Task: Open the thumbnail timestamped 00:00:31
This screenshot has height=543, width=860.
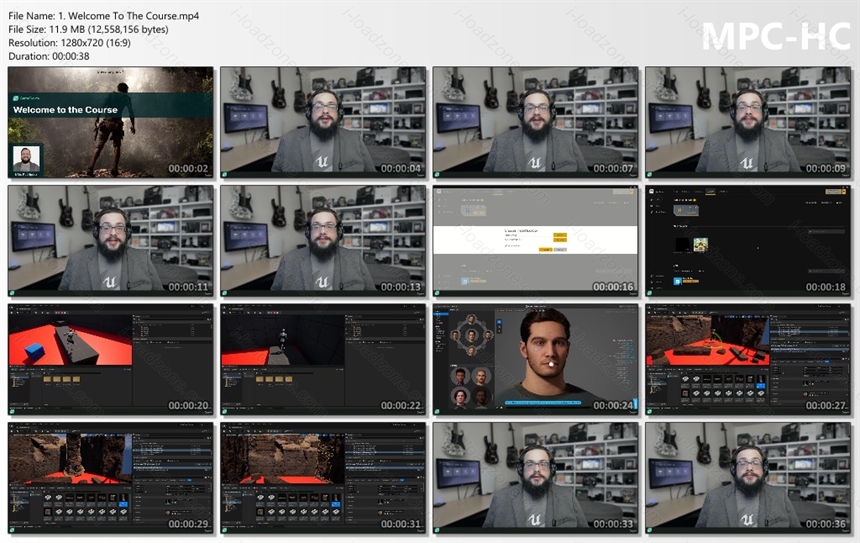Action: pyautogui.click(x=323, y=478)
